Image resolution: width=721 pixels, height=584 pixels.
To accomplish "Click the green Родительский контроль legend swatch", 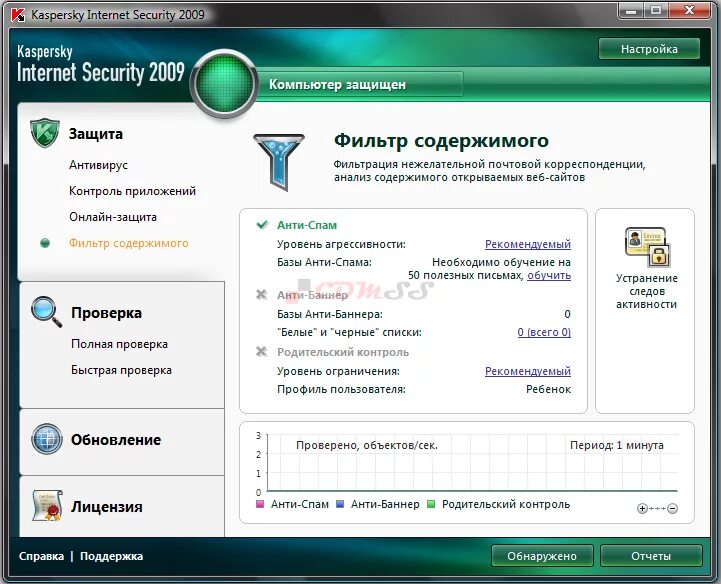I will coord(431,504).
